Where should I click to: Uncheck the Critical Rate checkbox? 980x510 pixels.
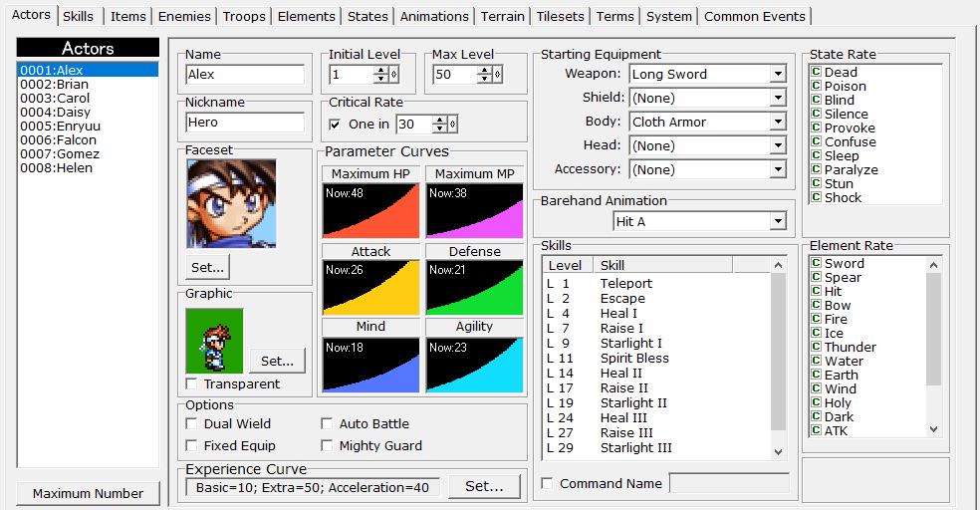click(x=335, y=125)
